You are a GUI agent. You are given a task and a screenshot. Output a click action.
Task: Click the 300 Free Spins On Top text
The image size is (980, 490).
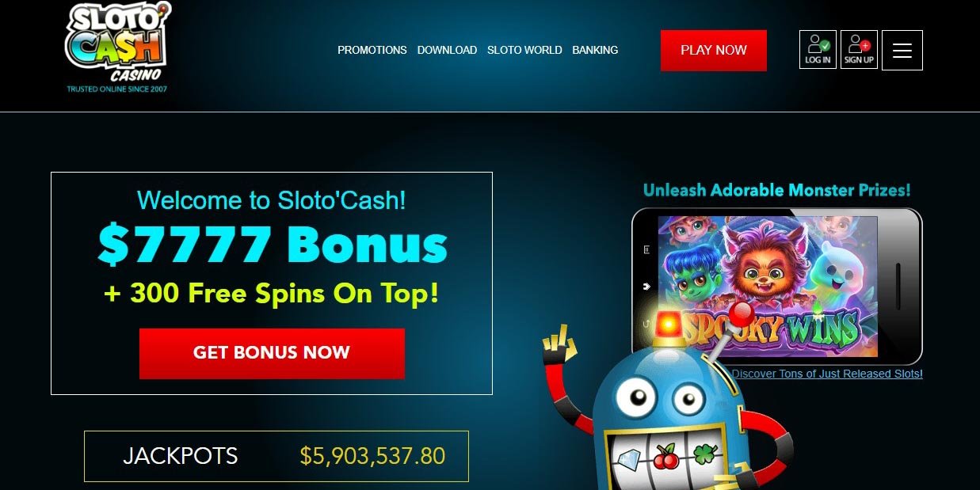(272, 294)
